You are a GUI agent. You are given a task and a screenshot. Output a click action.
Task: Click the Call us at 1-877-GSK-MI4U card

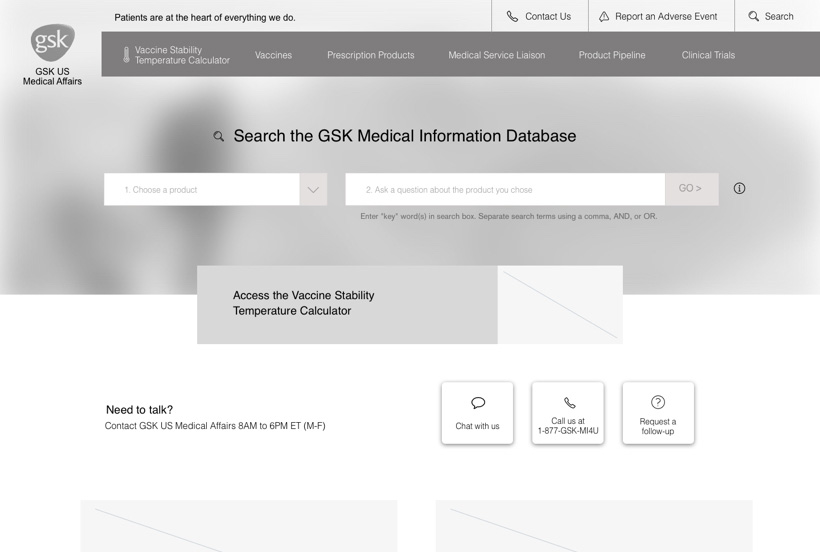tap(568, 413)
